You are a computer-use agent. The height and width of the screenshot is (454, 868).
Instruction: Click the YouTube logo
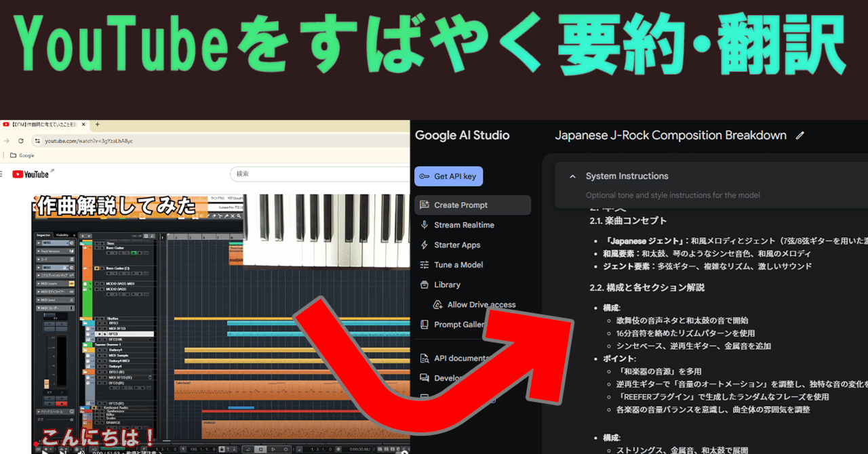[x=31, y=174]
